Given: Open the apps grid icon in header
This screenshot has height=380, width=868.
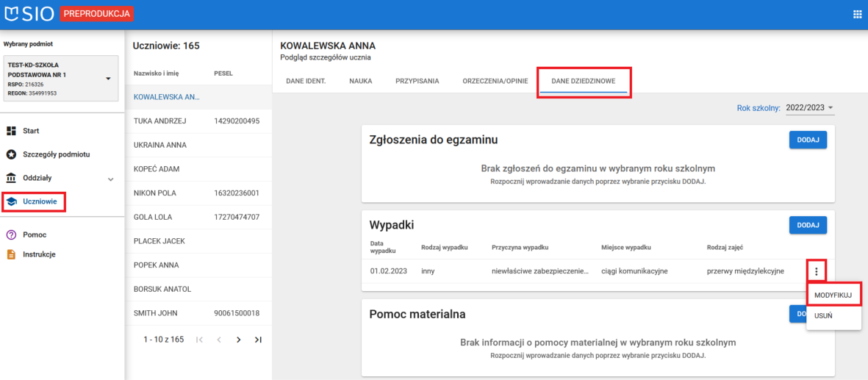Looking at the screenshot, I should 856,15.
